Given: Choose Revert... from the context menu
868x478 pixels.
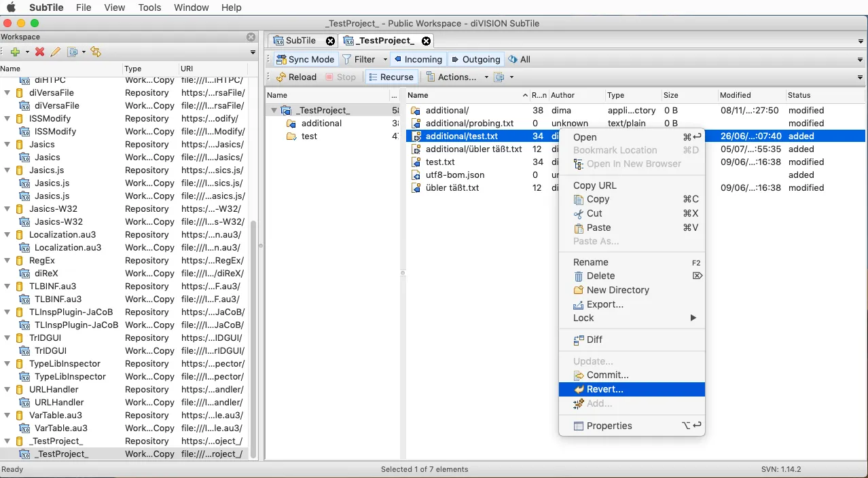Looking at the screenshot, I should pos(604,389).
